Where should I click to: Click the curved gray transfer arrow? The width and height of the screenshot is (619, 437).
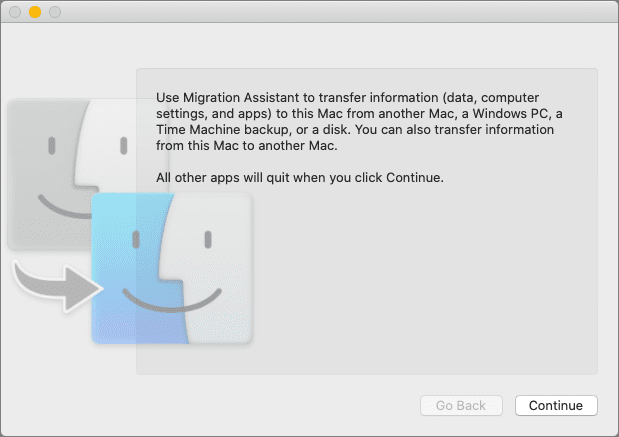[x=48, y=283]
